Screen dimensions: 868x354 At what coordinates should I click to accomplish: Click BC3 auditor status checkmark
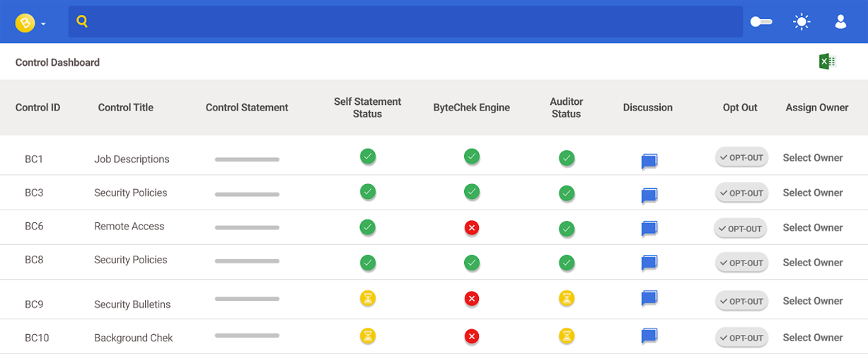[567, 193]
